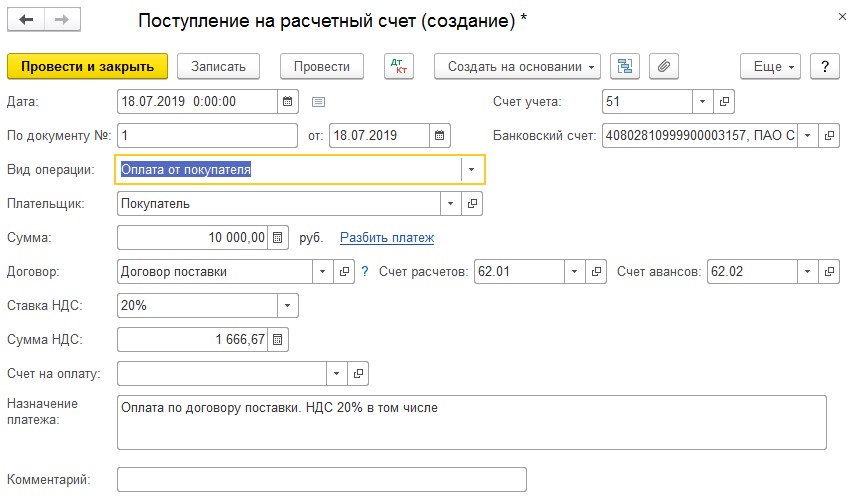852x503 pixels.
Task: Open the Создать на основании menu
Action: pyautogui.click(x=517, y=66)
